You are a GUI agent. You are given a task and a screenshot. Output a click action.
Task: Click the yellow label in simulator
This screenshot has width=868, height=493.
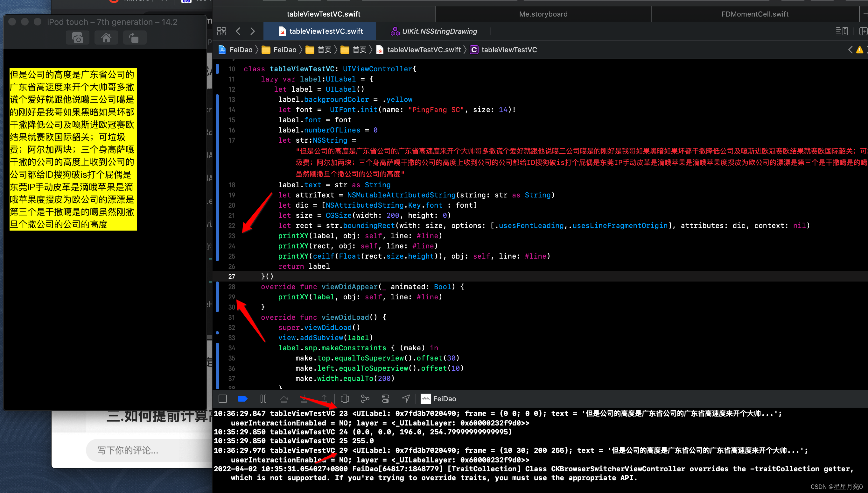click(x=73, y=149)
